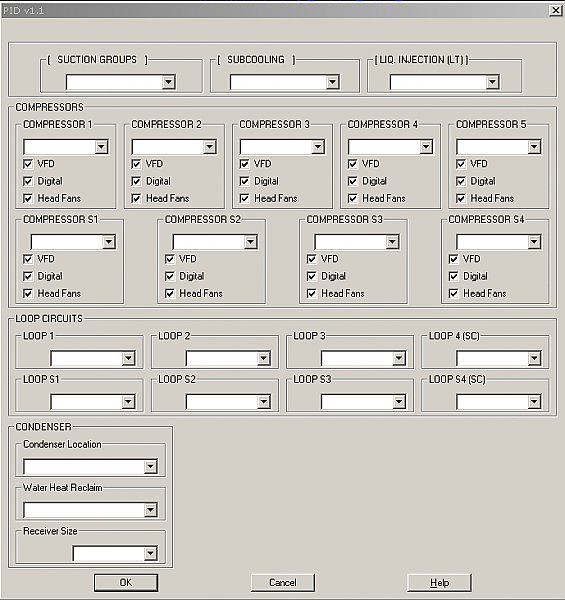The width and height of the screenshot is (565, 600).
Task: Select a Receiver Size from dropdown
Action: tap(115, 553)
